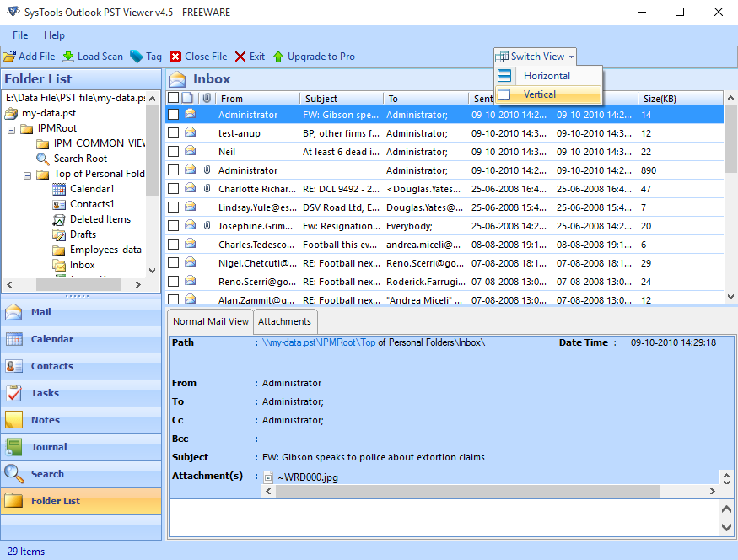Click the attachment column header paperclip icon
The width and height of the screenshot is (738, 560).
pos(207,99)
